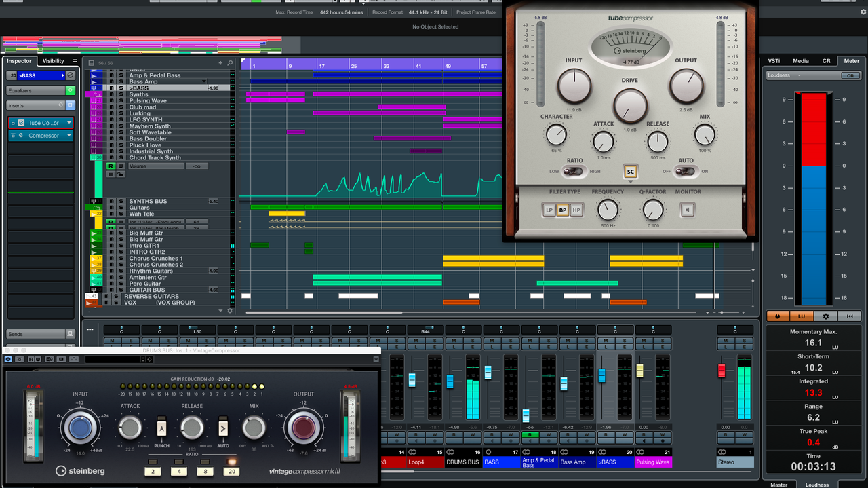The image size is (868, 488).
Task: Mute the Chord Track Synth track
Action: click(113, 158)
